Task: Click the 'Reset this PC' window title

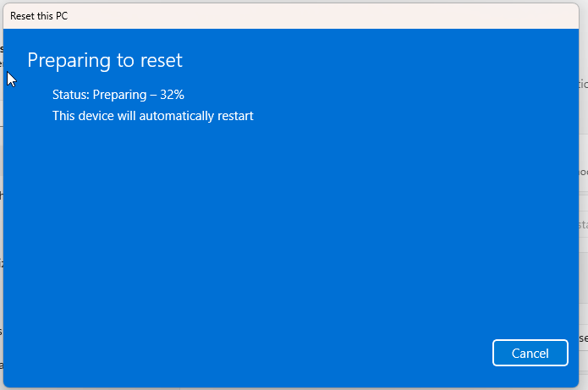Action: click(x=39, y=16)
